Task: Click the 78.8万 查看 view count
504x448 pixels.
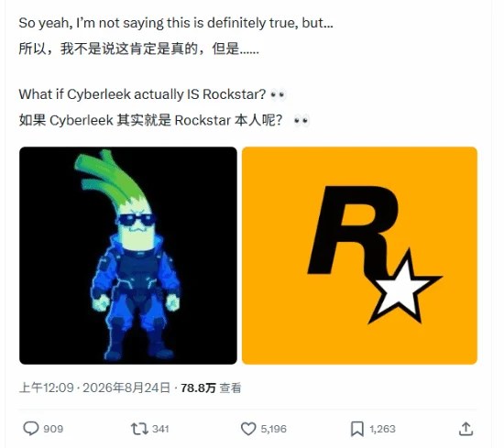Action: click(211, 388)
